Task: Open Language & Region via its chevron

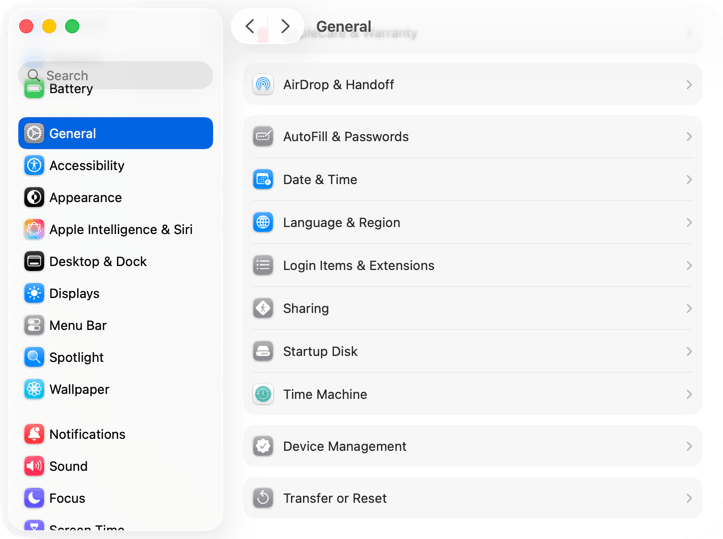Action: pos(689,222)
